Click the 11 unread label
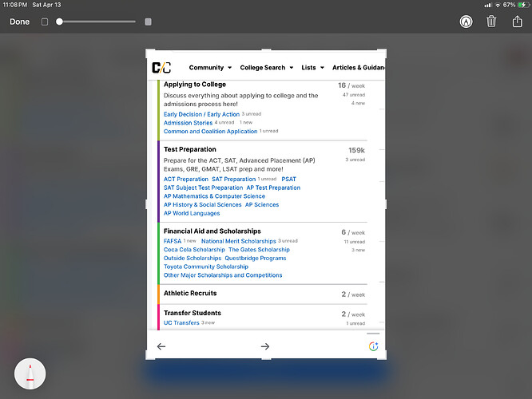The image size is (532, 399). pyautogui.click(x=355, y=242)
